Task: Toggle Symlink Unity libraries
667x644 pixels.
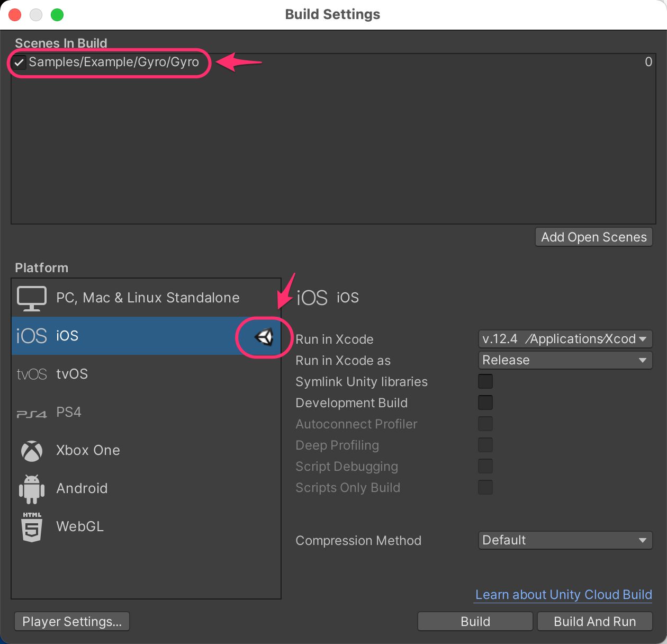Action: click(485, 381)
